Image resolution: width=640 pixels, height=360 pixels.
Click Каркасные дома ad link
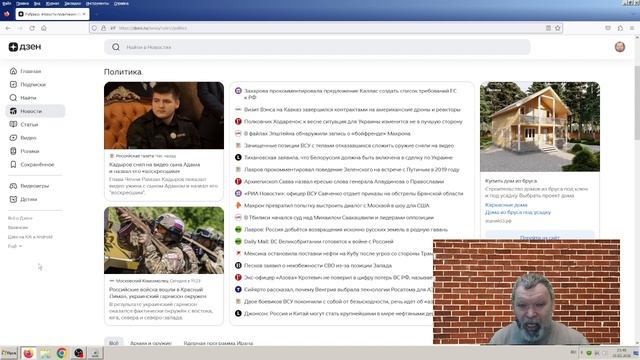coord(506,205)
